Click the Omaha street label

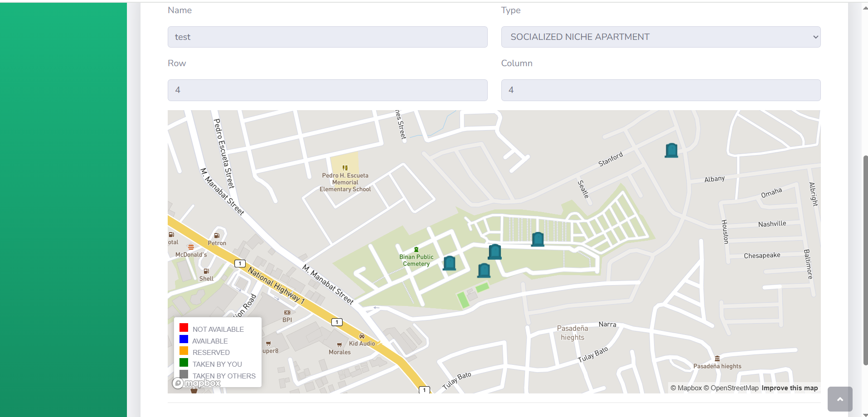click(771, 193)
